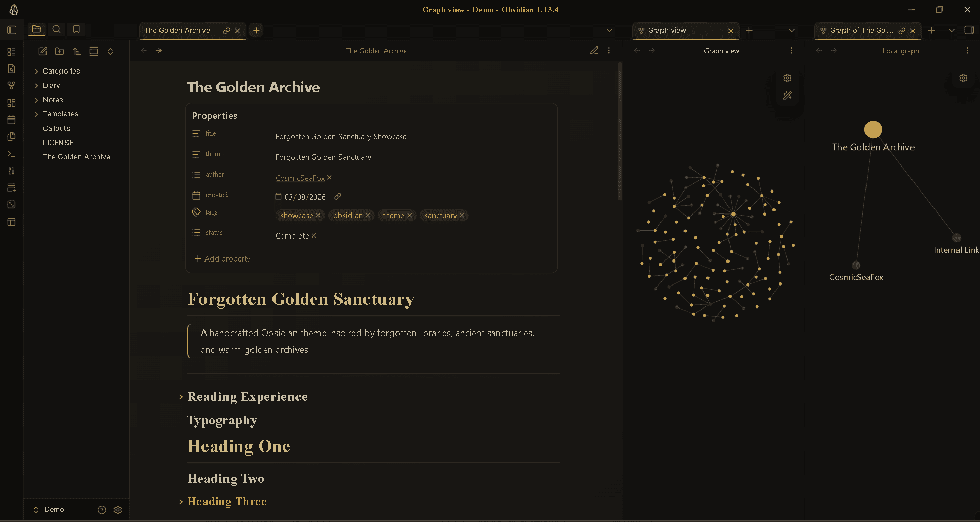Close The Golden Archive tab

click(238, 31)
